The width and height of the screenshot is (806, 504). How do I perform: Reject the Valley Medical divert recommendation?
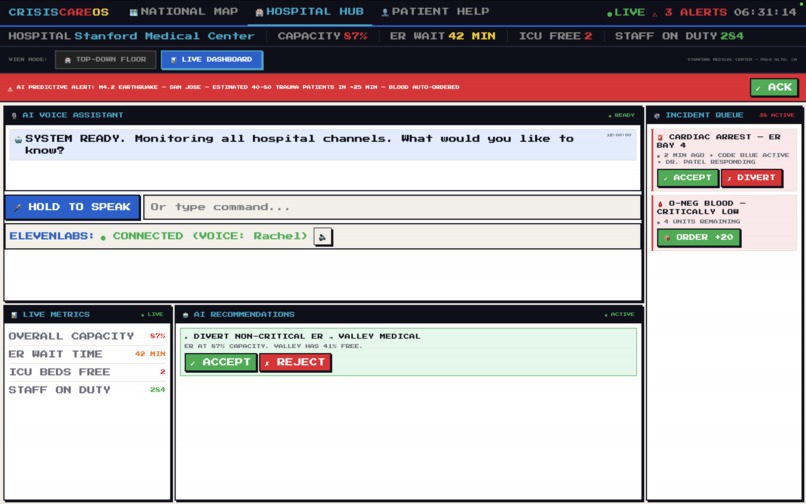click(x=295, y=362)
